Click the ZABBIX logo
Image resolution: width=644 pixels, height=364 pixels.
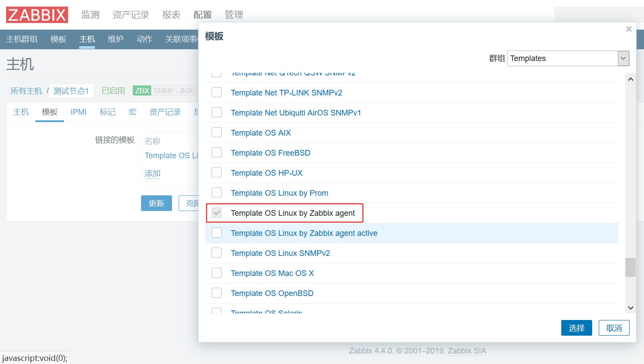pyautogui.click(x=37, y=15)
